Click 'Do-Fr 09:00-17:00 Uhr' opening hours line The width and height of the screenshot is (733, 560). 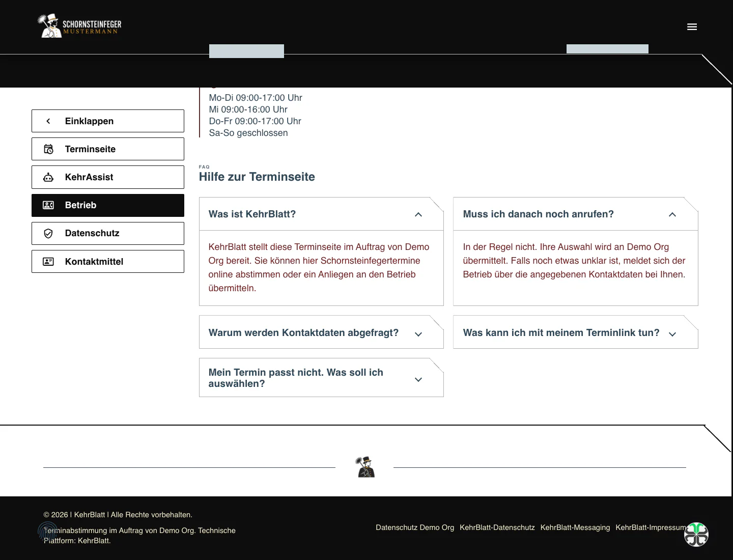255,121
